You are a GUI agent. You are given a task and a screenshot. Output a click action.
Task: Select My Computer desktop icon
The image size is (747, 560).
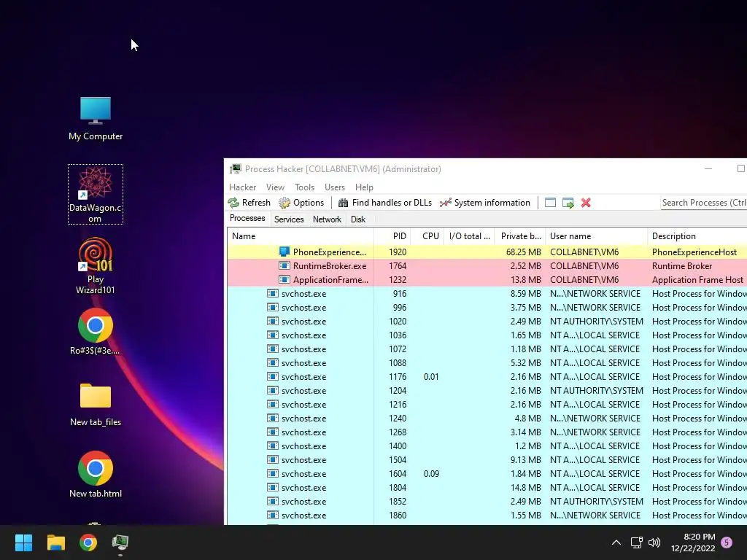coord(96,119)
